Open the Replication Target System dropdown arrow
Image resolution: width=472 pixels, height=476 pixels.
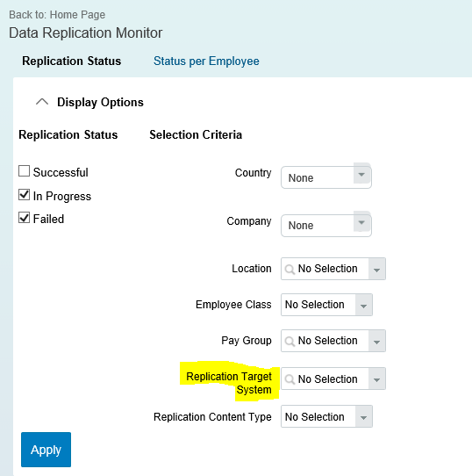point(376,379)
